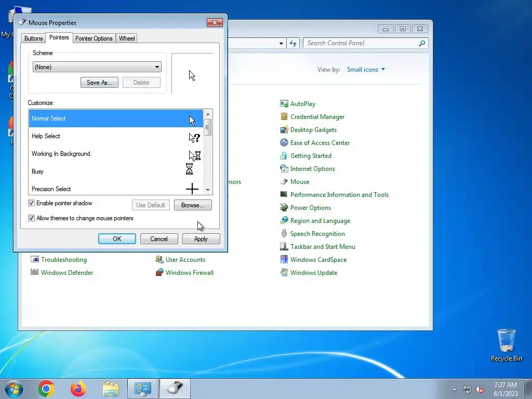532x399 pixels.
Task: Click the Mouse icon in Control Panel
Action: [x=284, y=181]
